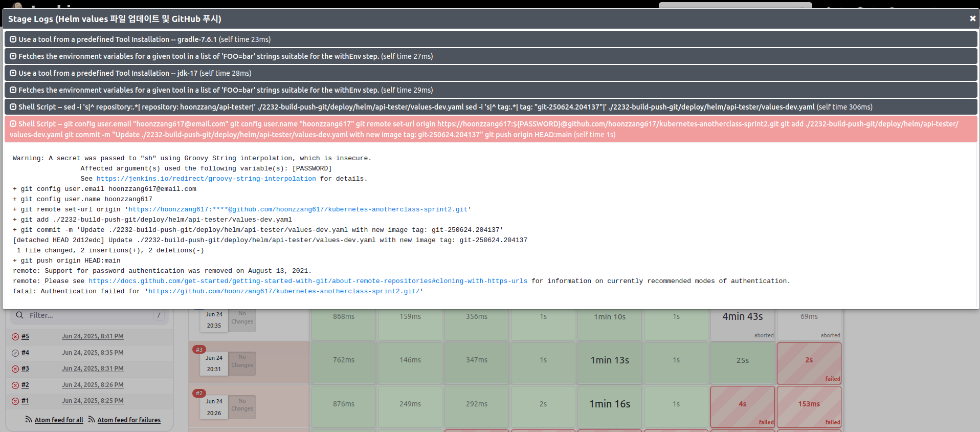The image size is (980, 432).
Task: Open the masked git remote origin URL
Action: click(x=298, y=209)
